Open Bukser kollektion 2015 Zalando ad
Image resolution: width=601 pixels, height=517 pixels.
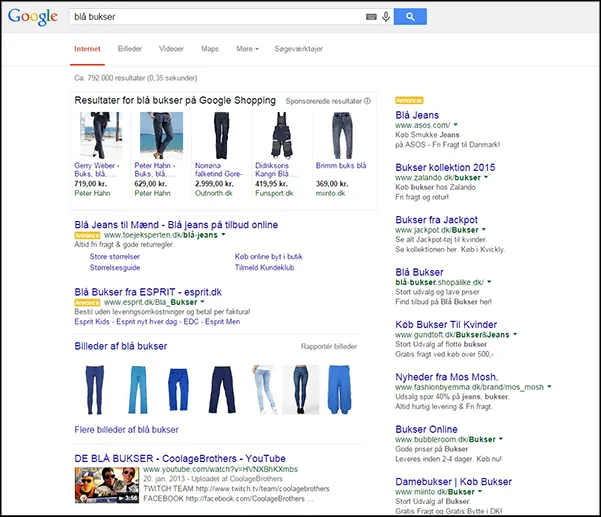[445, 167]
